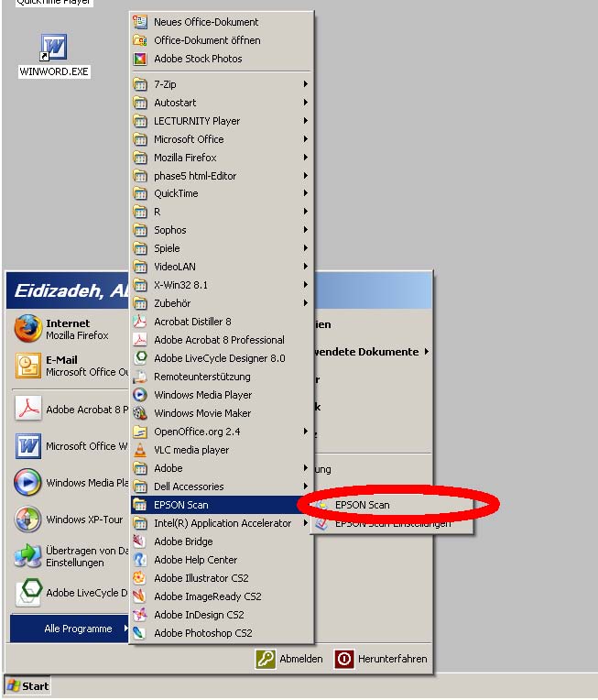
Task: Expand the OpenOffice.org 2.4 submenu arrow
Action: point(305,432)
